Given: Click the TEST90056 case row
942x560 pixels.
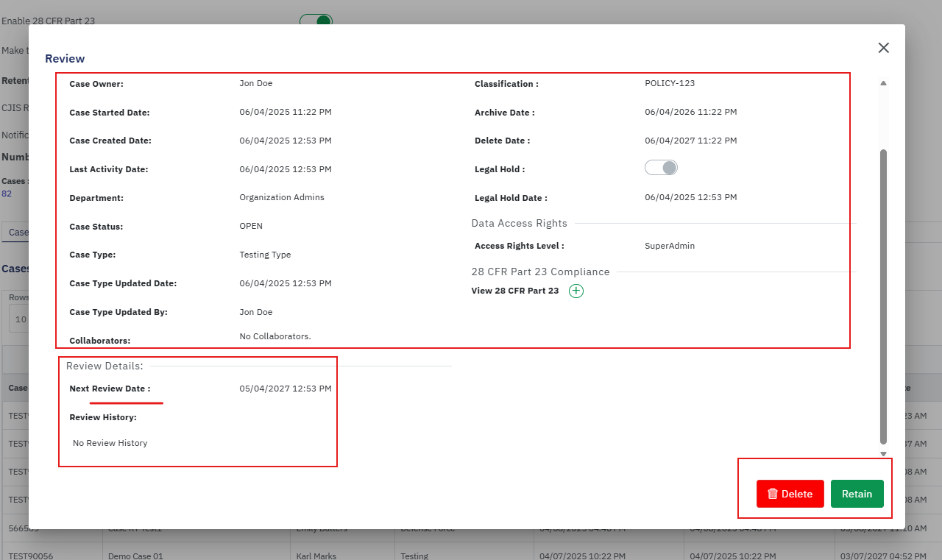Looking at the screenshot, I should (x=30, y=556).
